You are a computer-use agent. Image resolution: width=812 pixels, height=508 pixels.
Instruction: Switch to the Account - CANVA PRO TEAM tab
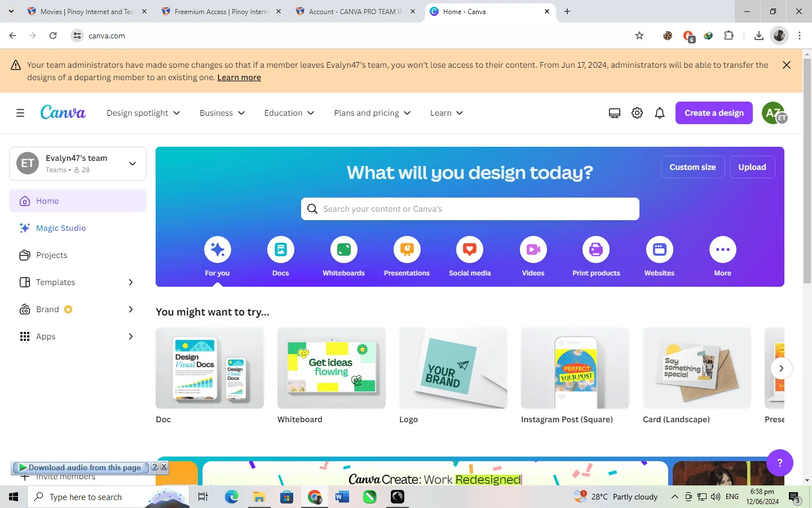coord(355,11)
